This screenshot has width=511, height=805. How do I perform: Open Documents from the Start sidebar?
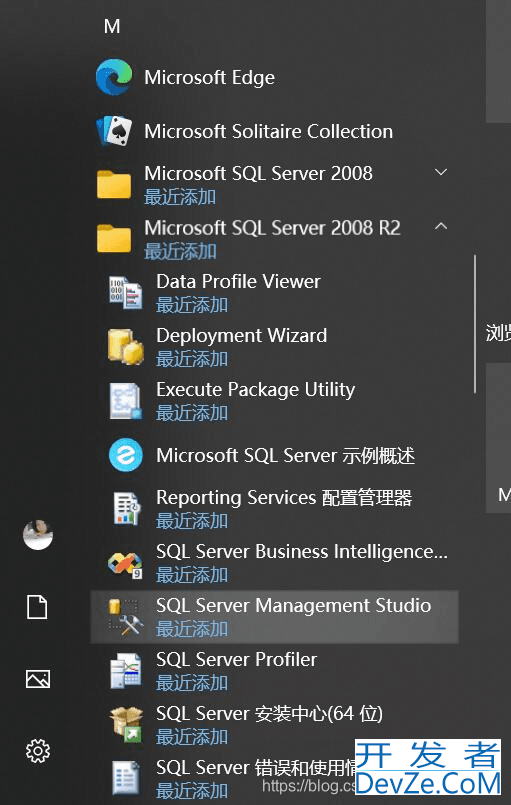click(37, 608)
